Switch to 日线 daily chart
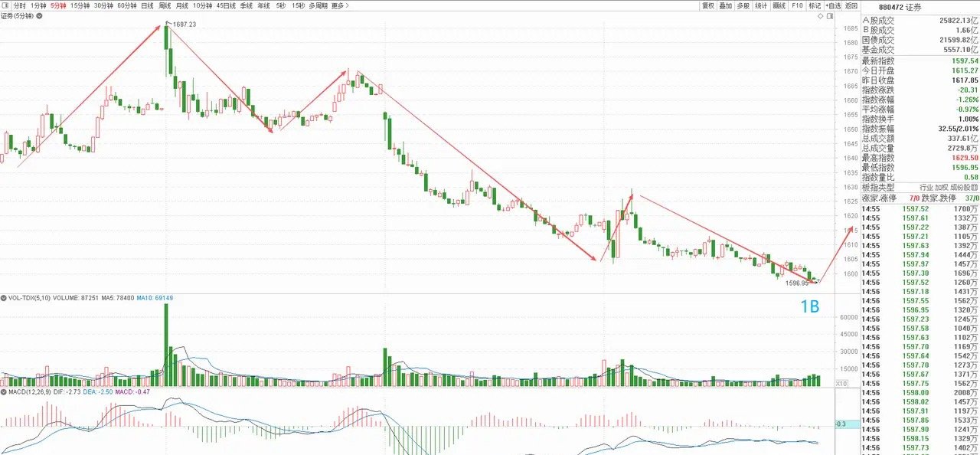 [x=147, y=5]
